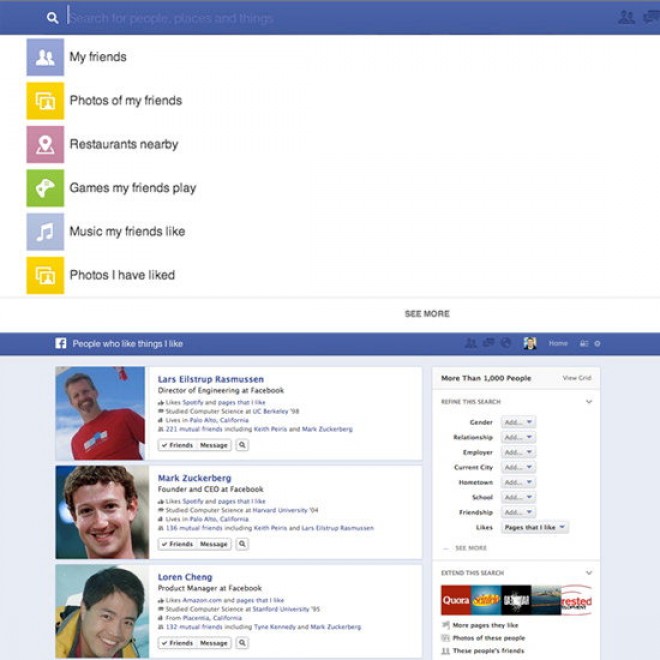
Task: Open friend requests icon in lower bar
Action: click(x=470, y=343)
